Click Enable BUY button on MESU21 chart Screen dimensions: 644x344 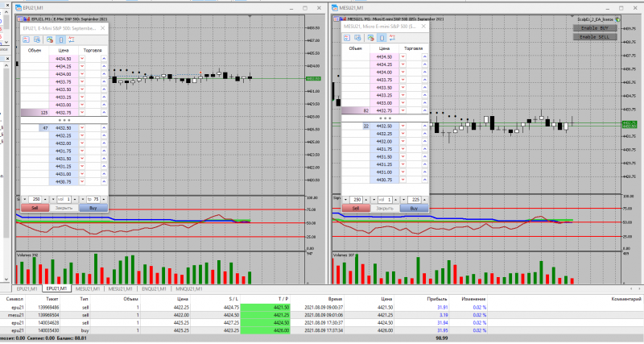(595, 28)
